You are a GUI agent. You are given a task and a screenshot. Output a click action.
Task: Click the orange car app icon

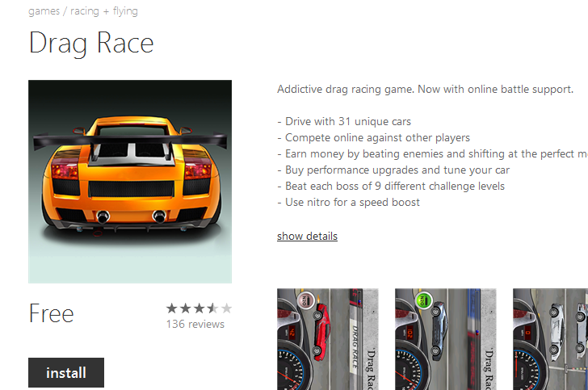[130, 182]
